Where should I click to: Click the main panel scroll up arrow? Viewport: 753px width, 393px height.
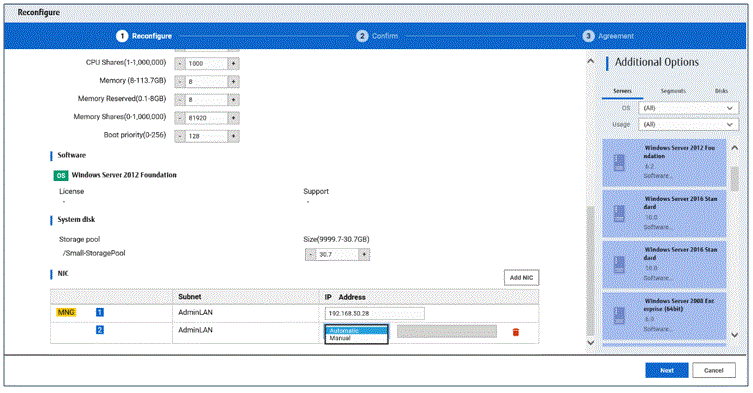tap(591, 61)
